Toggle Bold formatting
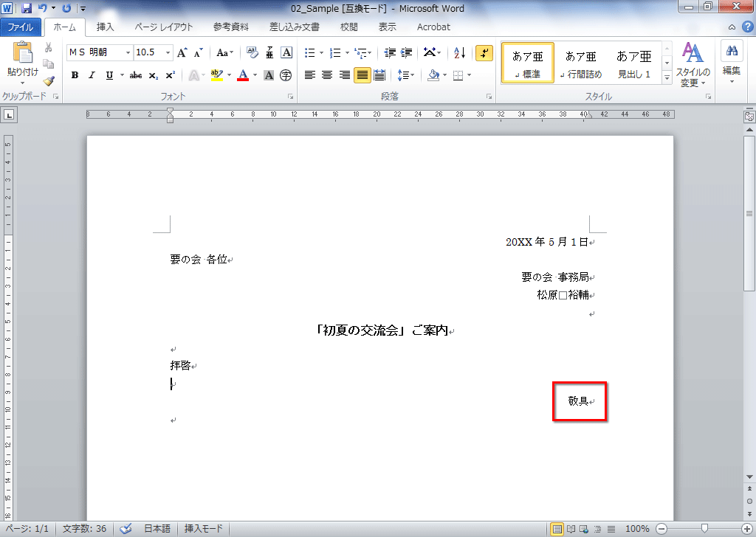 click(x=75, y=75)
